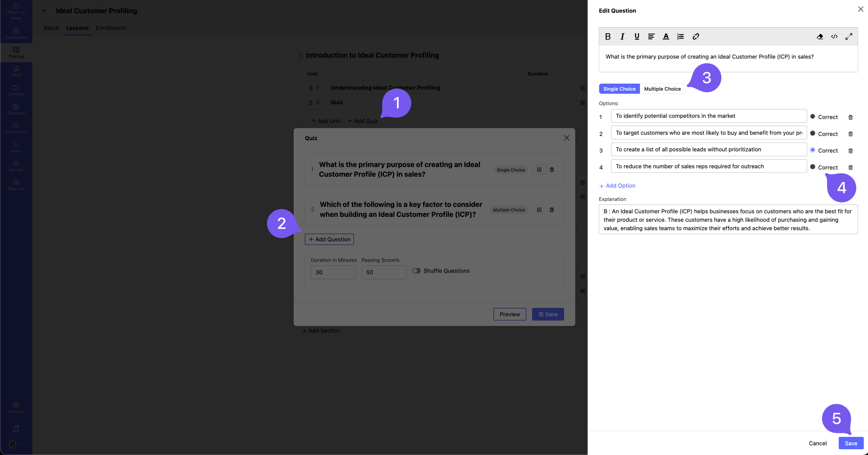The height and width of the screenshot is (455, 868).
Task: Open Pitch in the left sidebar
Action: point(16,71)
